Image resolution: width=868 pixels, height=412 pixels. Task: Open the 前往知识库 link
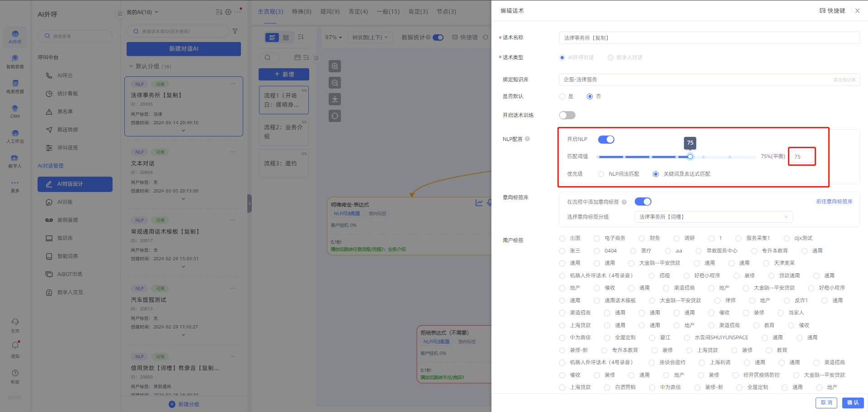844,80
